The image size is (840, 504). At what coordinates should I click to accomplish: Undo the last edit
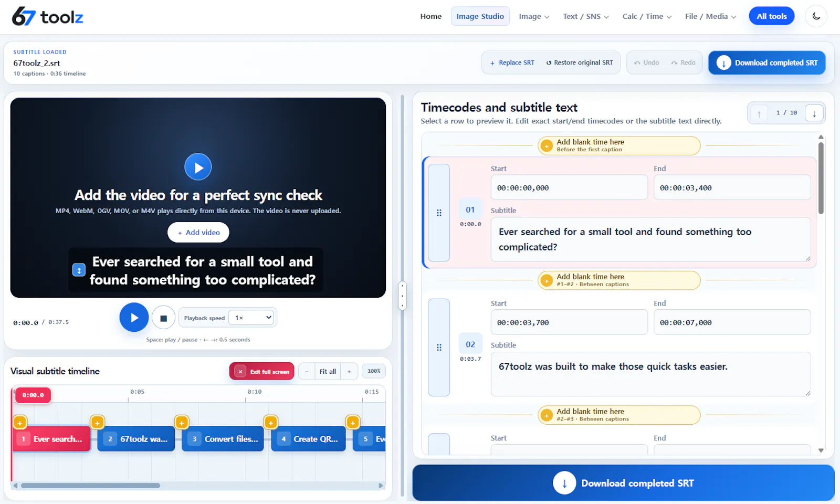pyautogui.click(x=646, y=63)
